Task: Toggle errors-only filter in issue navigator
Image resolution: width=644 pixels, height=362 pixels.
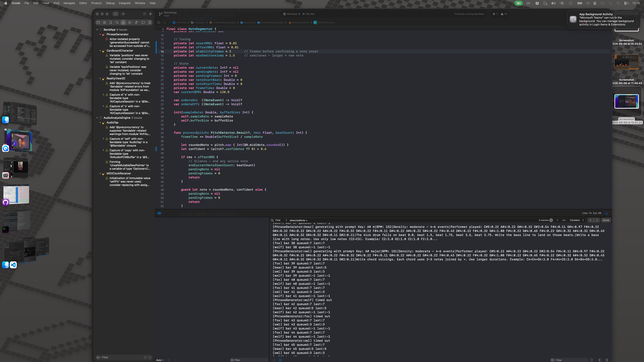Action: [x=150, y=358]
